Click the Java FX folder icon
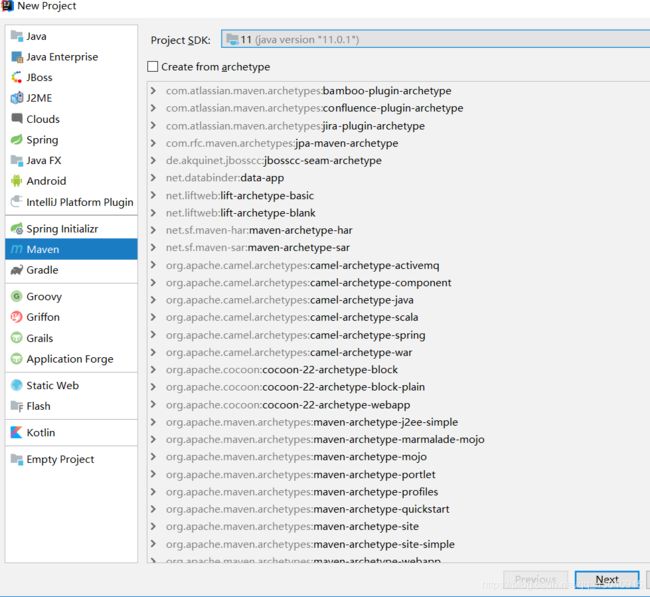The height and width of the screenshot is (597, 650). coord(17,160)
